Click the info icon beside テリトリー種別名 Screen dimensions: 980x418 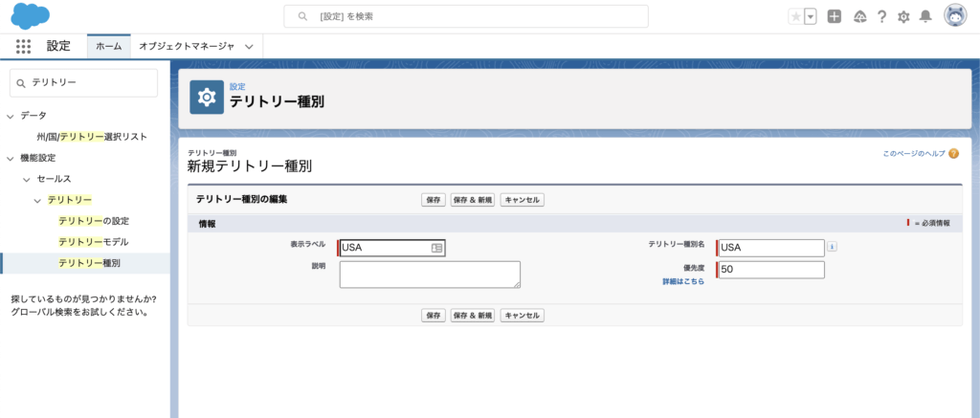click(832, 247)
